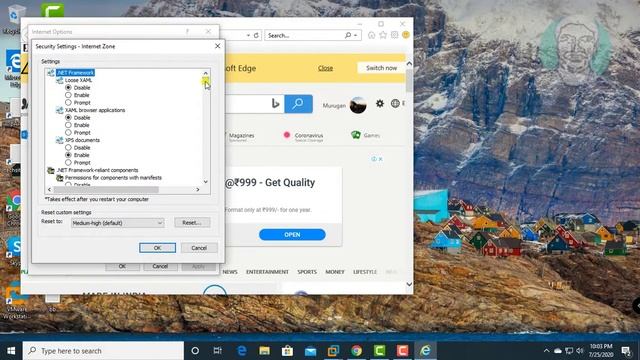Click the horizontal scrollbar thumb in settings
The width and height of the screenshot is (640, 360).
(x=106, y=189)
